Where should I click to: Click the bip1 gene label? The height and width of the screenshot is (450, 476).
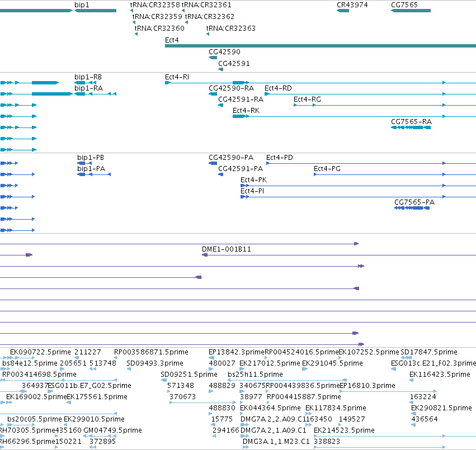point(82,5)
